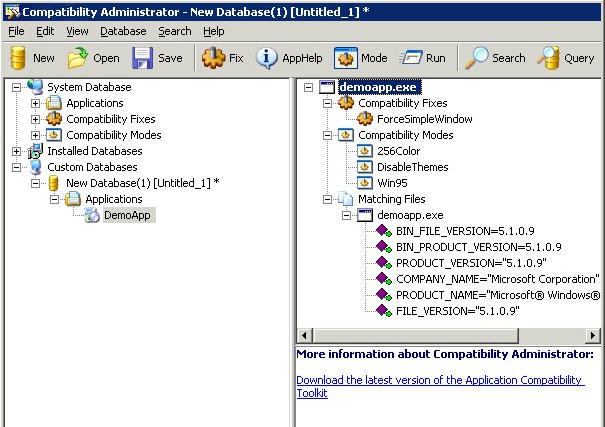Click the COMPANY_NAME attribute icon
Image resolution: width=605 pixels, height=427 pixels.
tap(384, 279)
